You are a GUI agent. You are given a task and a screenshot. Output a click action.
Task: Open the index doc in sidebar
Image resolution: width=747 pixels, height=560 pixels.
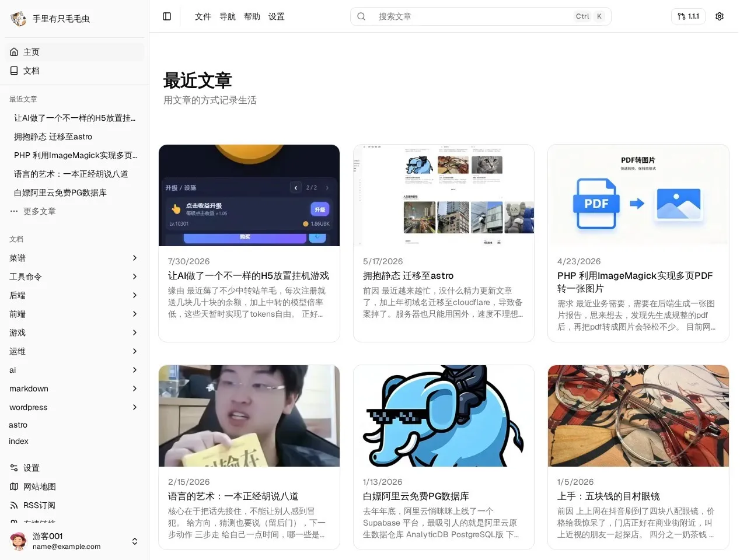[19, 441]
